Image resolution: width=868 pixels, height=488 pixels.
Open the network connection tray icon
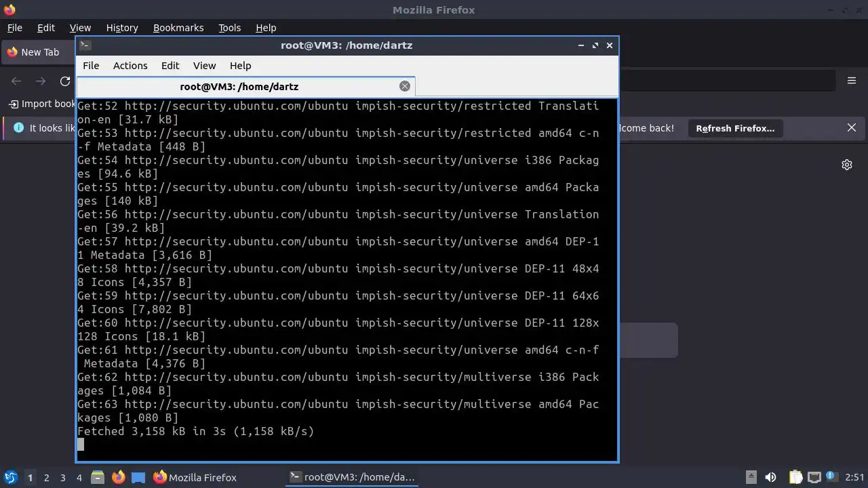click(814, 477)
